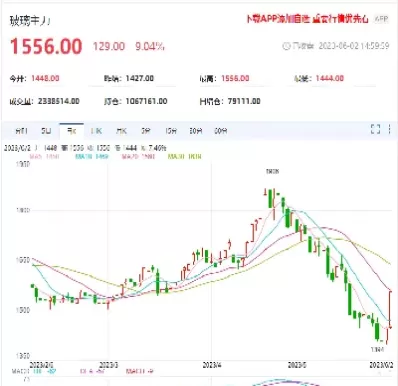Click the 2023/5 date axis label
Screen dimensions: 398x386
click(297, 365)
